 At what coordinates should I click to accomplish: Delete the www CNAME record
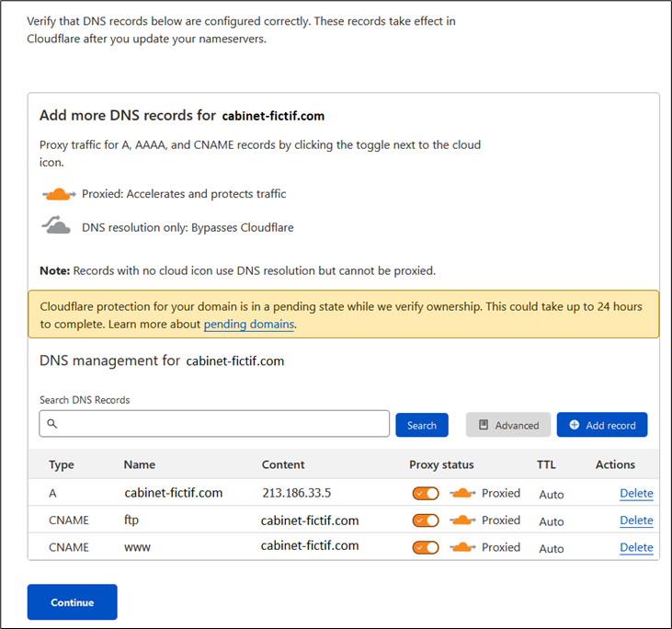coord(636,547)
